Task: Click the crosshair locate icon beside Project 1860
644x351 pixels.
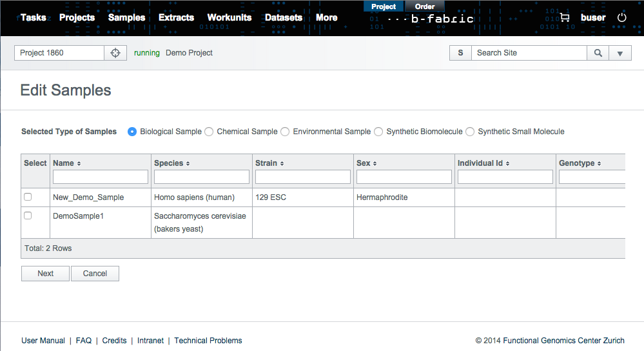Action: pos(115,53)
